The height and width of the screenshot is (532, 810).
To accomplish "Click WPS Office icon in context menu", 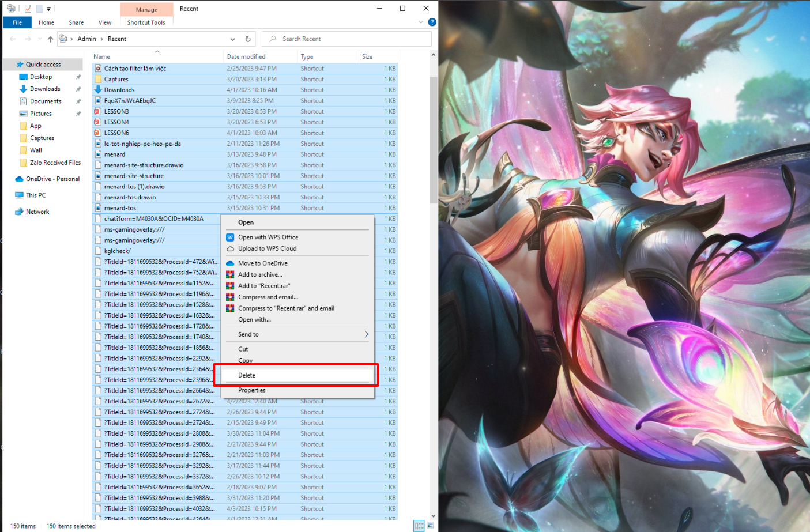I will coord(230,237).
